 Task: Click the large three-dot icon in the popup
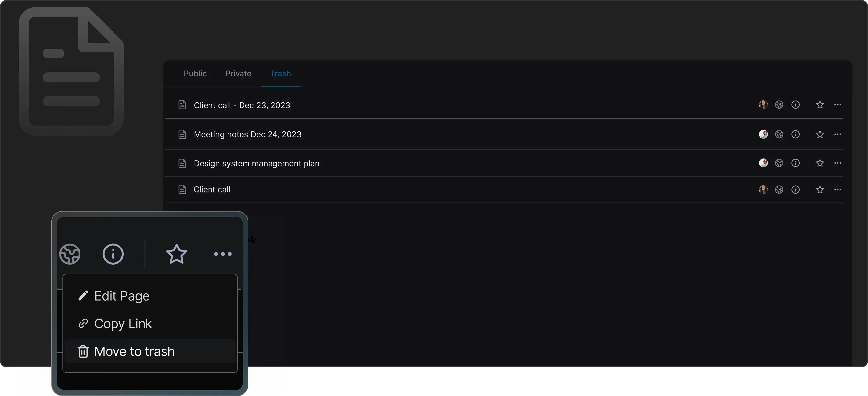[223, 254]
